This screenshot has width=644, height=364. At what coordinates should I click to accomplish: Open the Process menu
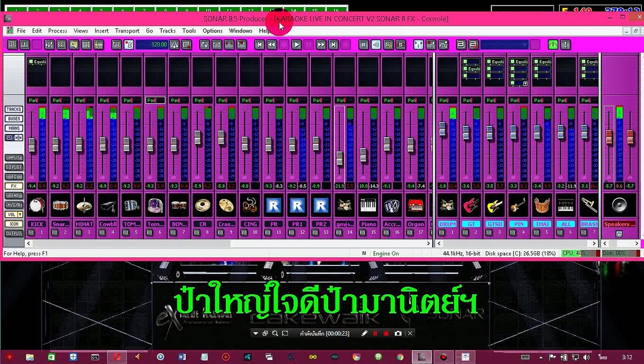tap(58, 31)
